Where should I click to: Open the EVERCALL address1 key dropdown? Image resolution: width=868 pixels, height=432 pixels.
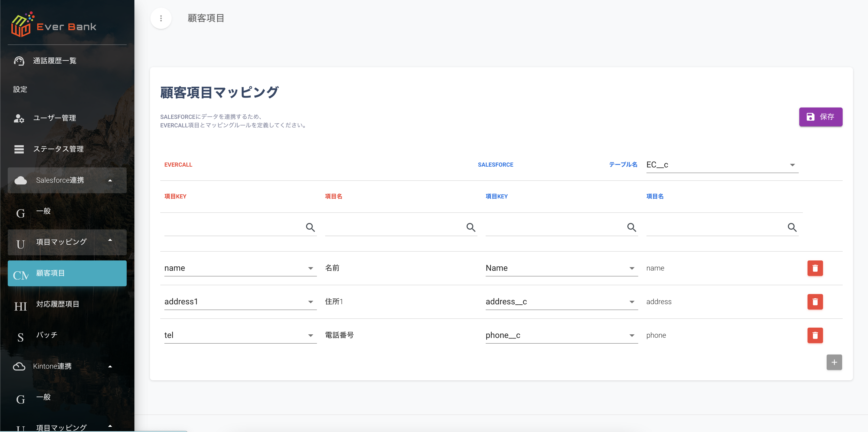tap(240, 302)
